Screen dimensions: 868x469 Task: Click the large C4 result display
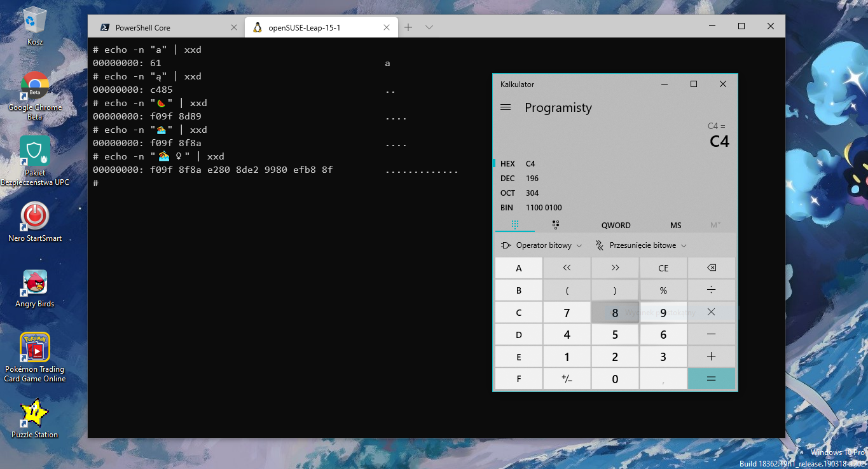(719, 141)
